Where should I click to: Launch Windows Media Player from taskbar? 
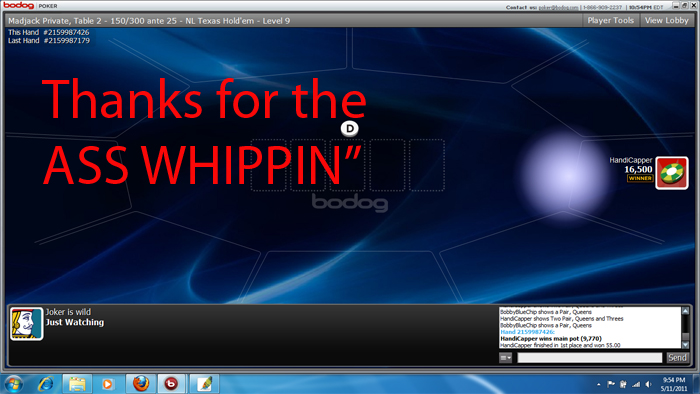107,384
